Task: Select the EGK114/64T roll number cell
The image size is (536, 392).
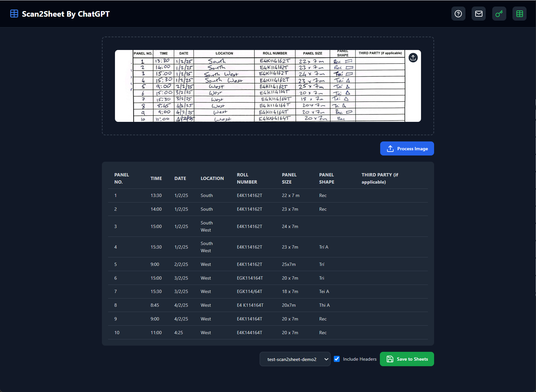Action: (250, 291)
